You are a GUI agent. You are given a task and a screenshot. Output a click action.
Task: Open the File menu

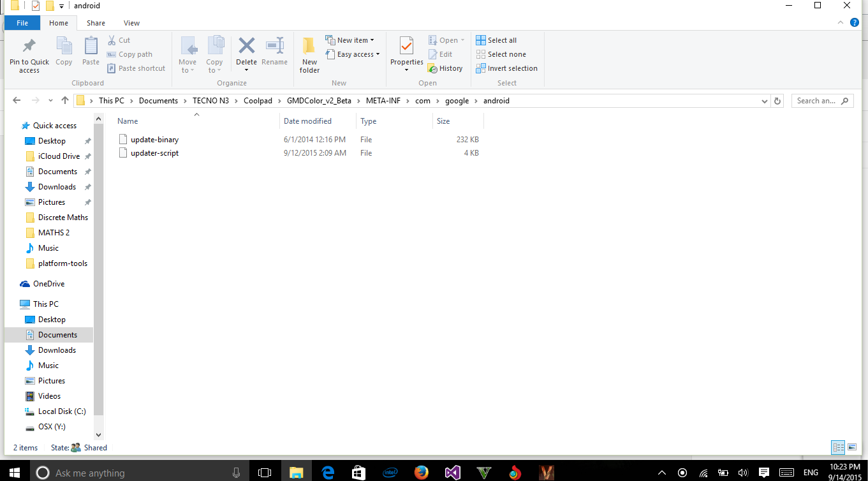pyautogui.click(x=22, y=22)
